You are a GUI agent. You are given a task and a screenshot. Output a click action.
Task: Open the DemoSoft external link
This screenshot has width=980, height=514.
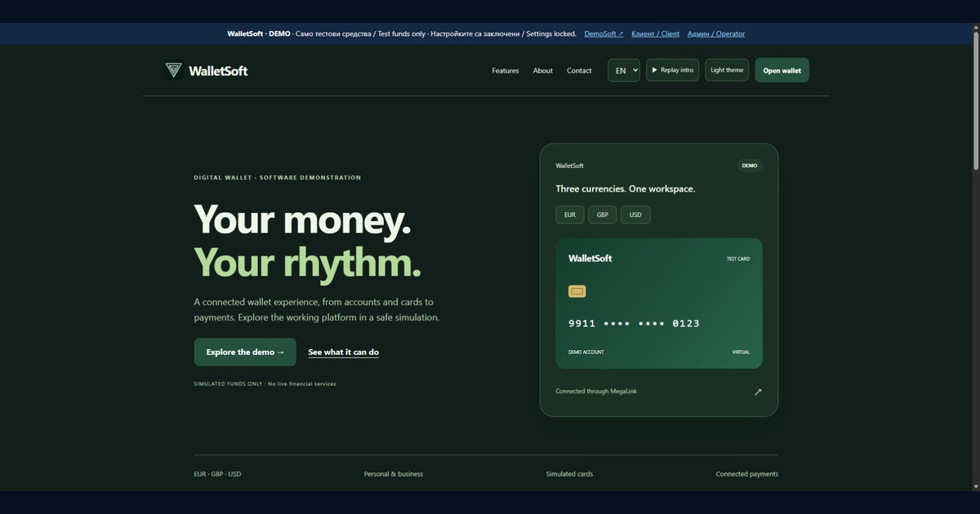pyautogui.click(x=604, y=33)
